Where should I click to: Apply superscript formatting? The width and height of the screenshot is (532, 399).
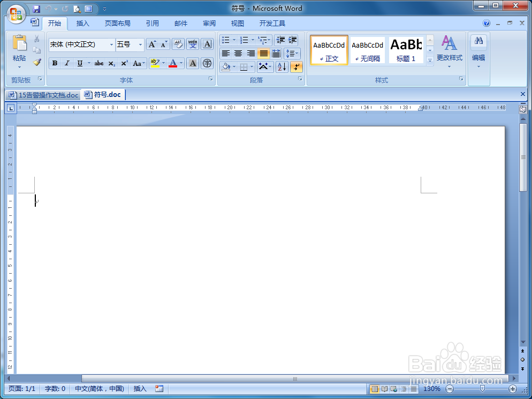click(x=125, y=63)
